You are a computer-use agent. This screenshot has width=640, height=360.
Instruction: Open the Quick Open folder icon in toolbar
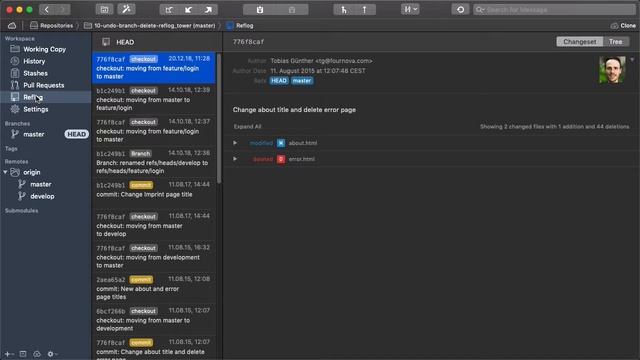[104, 9]
